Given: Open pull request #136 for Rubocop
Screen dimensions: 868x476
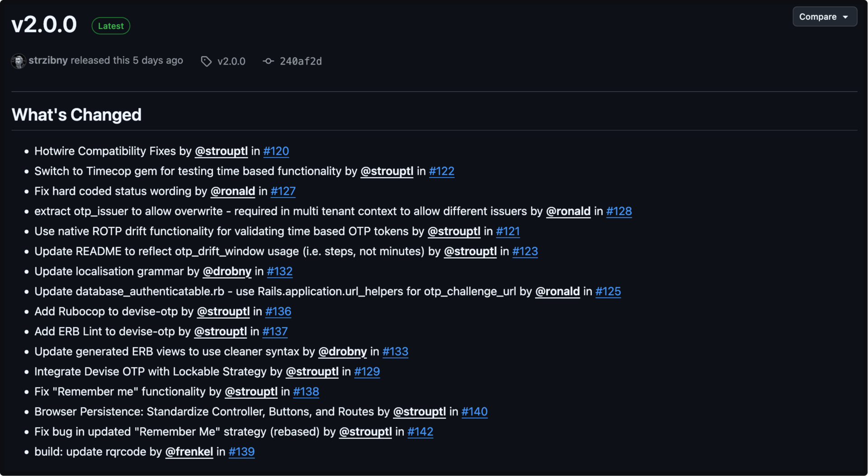Looking at the screenshot, I should [x=278, y=311].
